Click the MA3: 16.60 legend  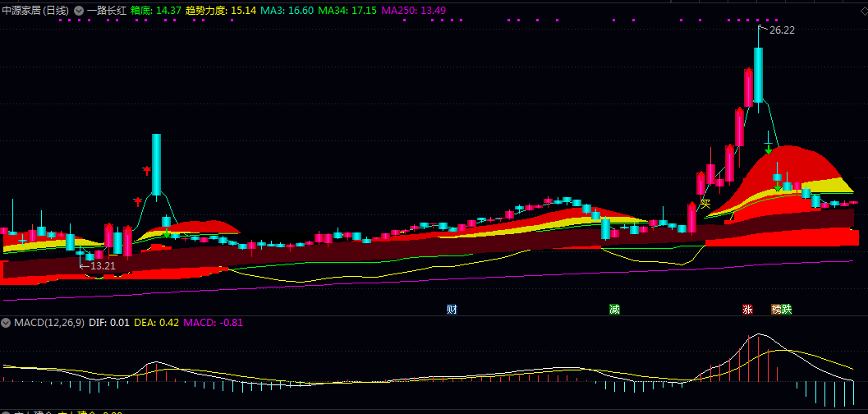287,11
